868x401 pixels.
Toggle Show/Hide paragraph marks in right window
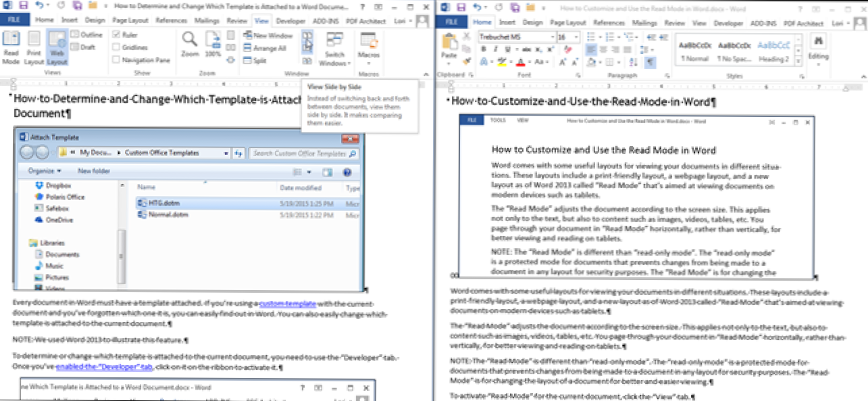pyautogui.click(x=650, y=62)
